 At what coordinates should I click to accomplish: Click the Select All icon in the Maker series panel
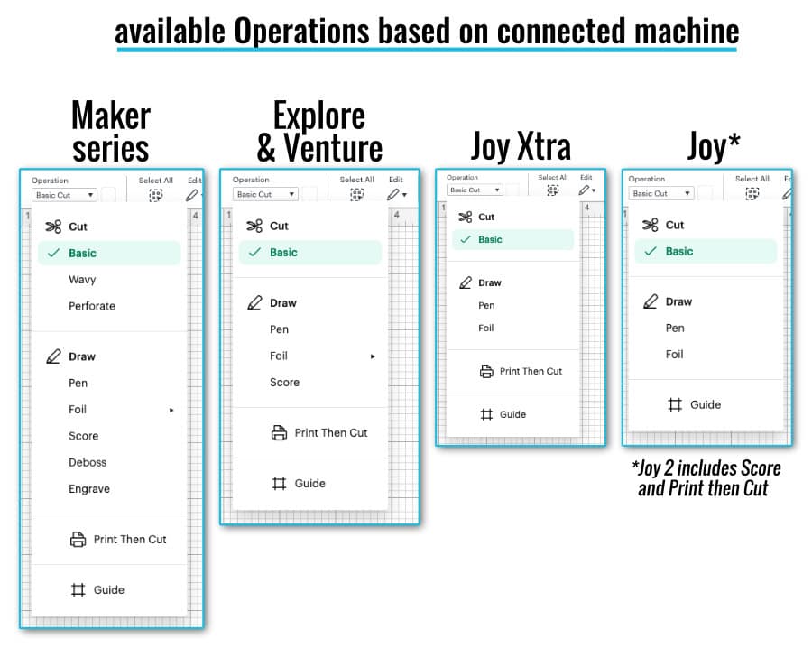[x=156, y=195]
